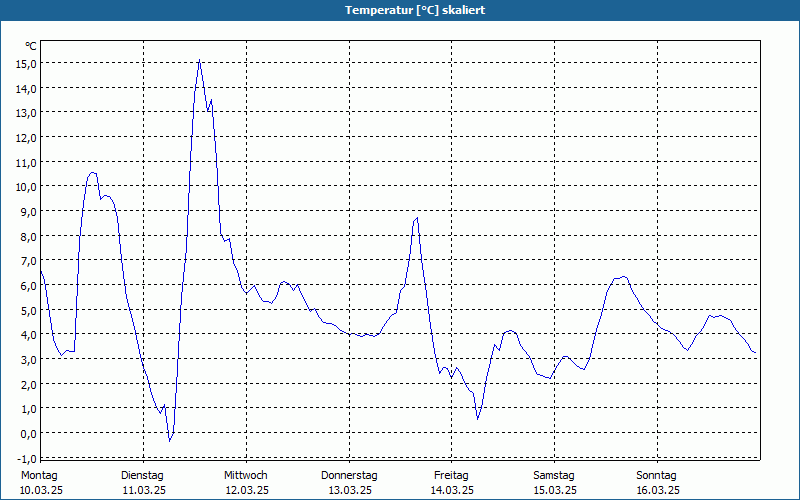Click the 10,0 y-axis label

26,187
